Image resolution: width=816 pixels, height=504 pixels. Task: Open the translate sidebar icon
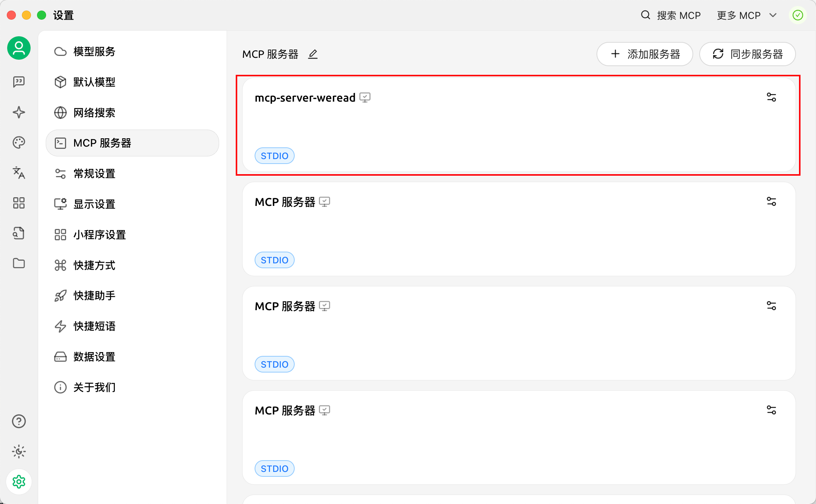click(x=19, y=173)
